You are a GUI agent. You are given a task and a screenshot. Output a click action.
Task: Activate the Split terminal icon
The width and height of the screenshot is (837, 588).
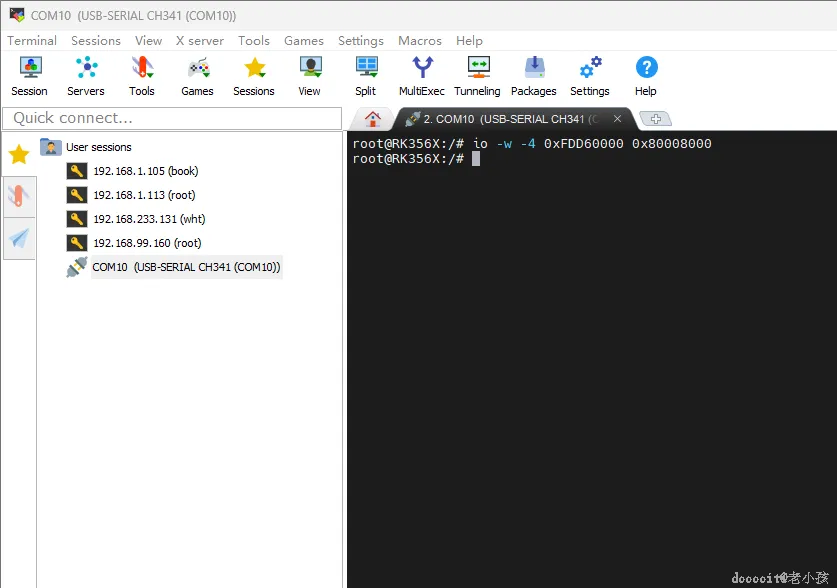[x=366, y=76]
